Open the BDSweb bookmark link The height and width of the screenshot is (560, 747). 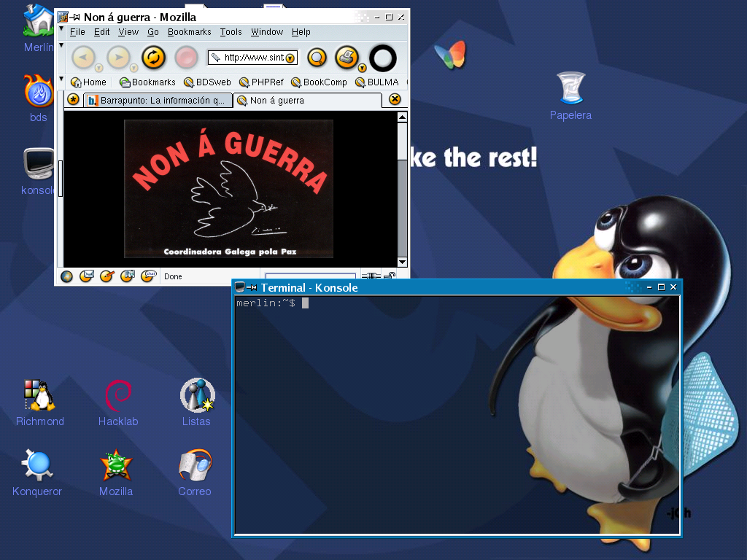point(207,82)
